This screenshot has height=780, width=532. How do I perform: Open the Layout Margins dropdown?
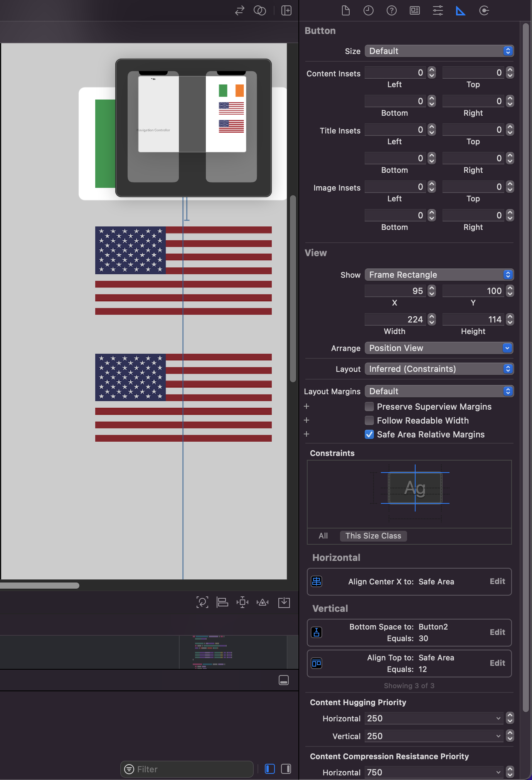coord(439,391)
